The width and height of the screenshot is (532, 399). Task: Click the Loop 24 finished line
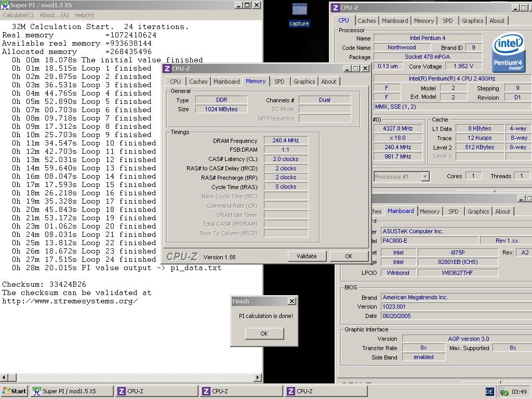pyautogui.click(x=84, y=260)
